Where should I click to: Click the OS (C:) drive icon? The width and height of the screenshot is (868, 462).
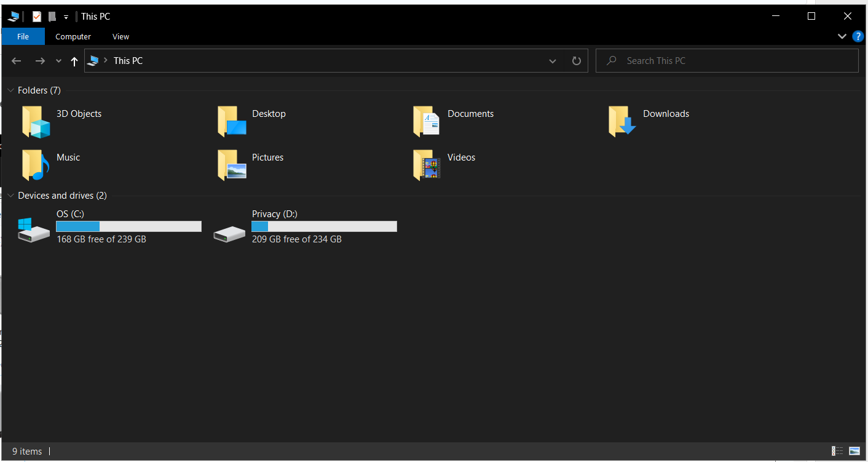click(x=34, y=230)
